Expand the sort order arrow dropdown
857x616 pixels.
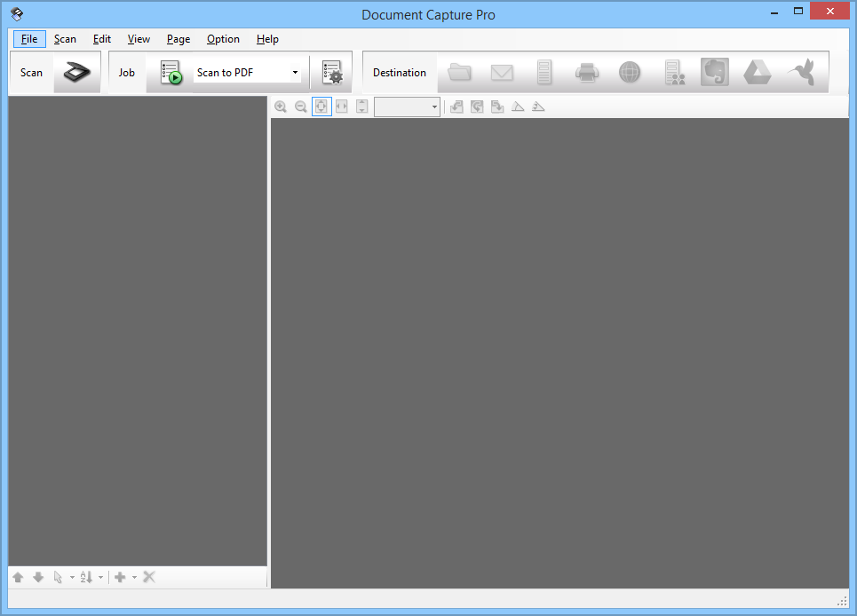[100, 577]
